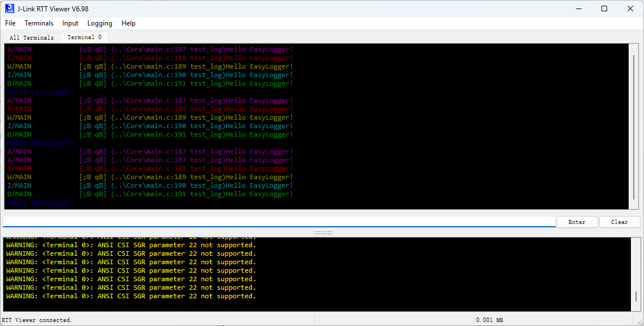The height and width of the screenshot is (326, 644).
Task: Open the Help menu
Action: [x=128, y=23]
